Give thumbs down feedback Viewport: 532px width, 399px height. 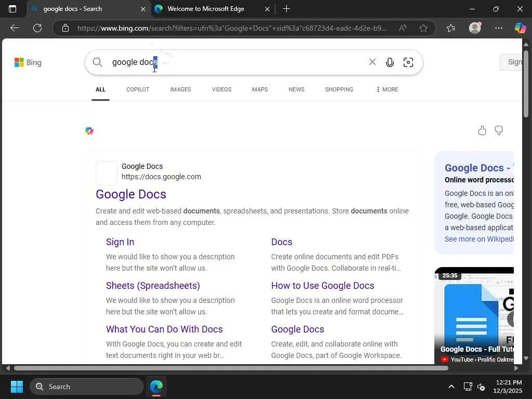tap(499, 130)
